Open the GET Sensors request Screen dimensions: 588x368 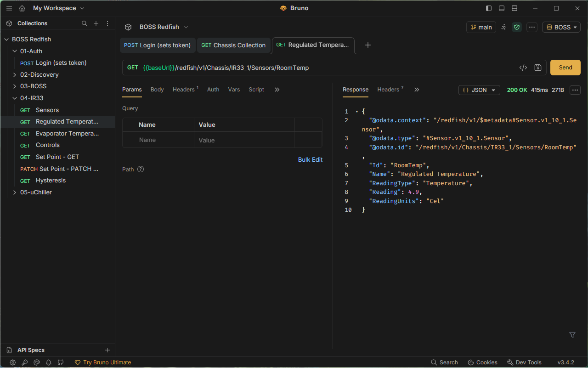click(57, 110)
